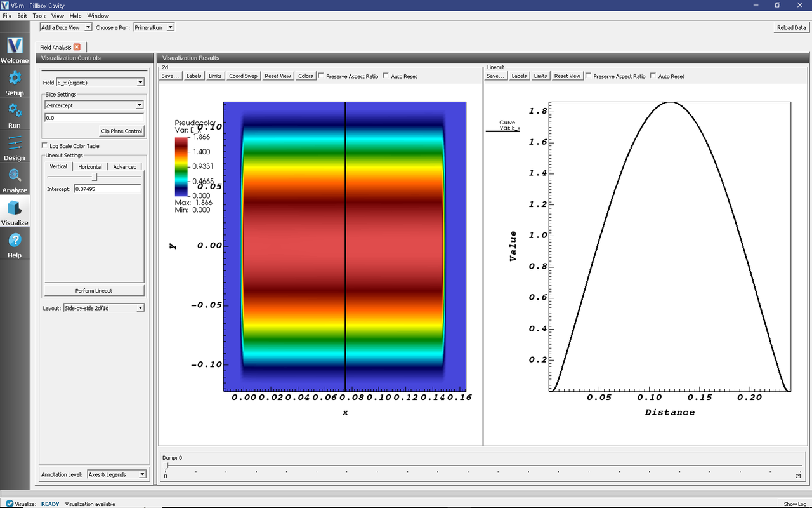Click Perform Lineout button

click(x=94, y=291)
